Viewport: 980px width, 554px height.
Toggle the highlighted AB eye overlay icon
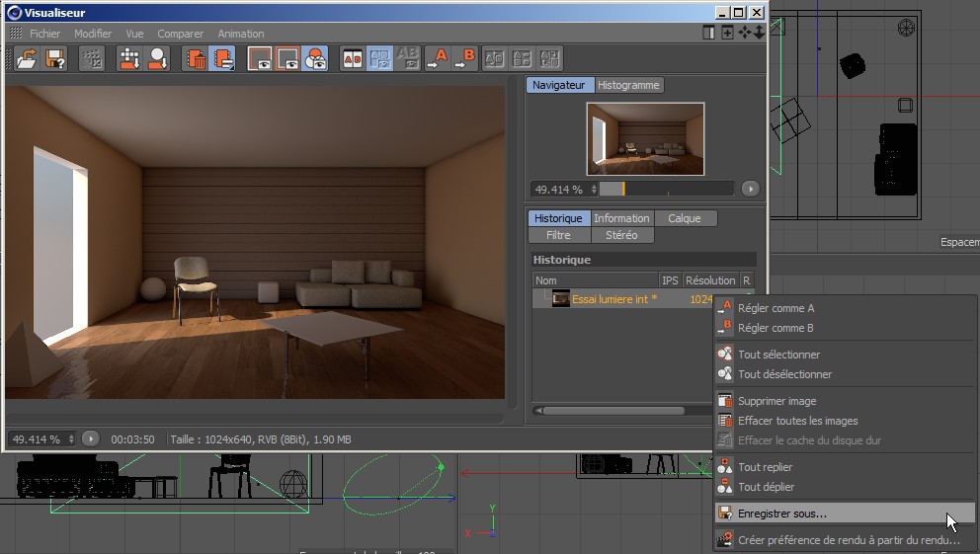[380, 58]
